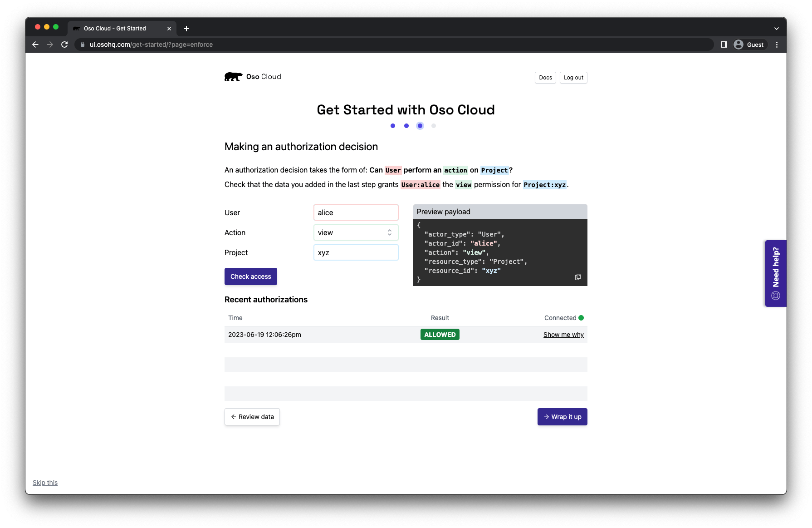Jump to second onboarding step dot
Viewport: 812px width, 528px height.
(406, 126)
